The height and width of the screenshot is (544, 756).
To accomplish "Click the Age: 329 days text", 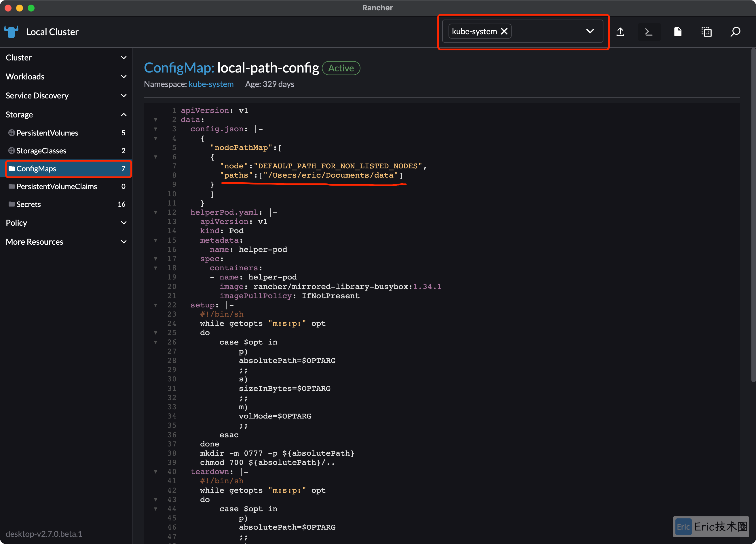I will click(x=270, y=84).
